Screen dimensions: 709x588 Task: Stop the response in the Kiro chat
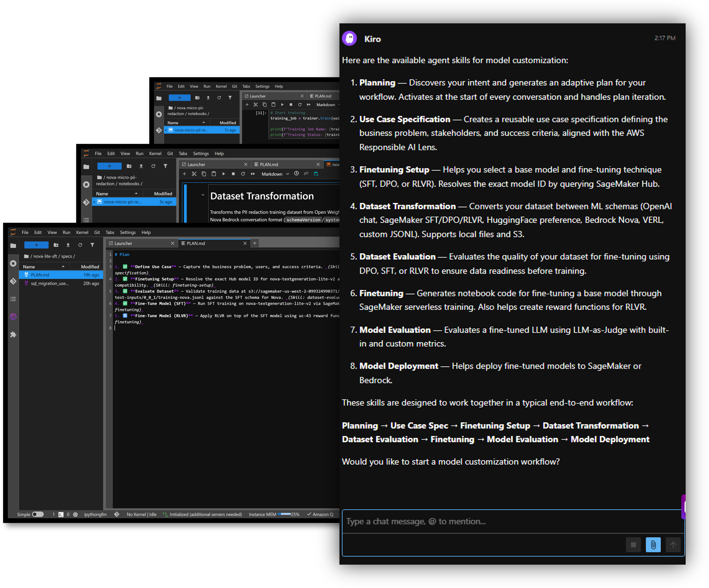[x=633, y=545]
